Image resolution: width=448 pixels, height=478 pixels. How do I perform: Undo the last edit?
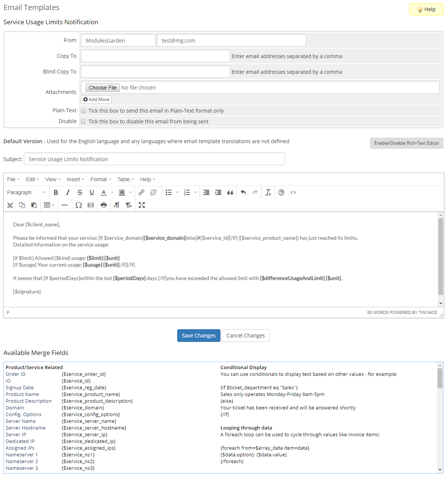(x=243, y=192)
